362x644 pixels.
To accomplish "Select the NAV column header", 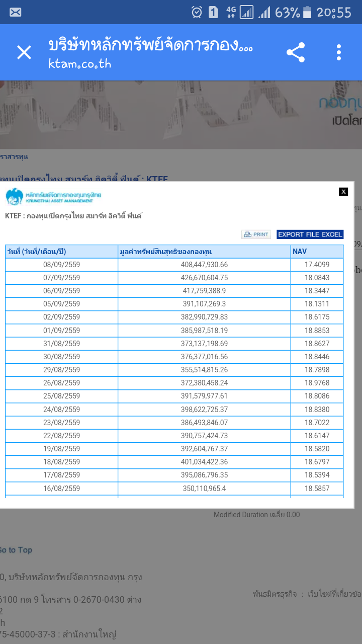I will [x=317, y=252].
